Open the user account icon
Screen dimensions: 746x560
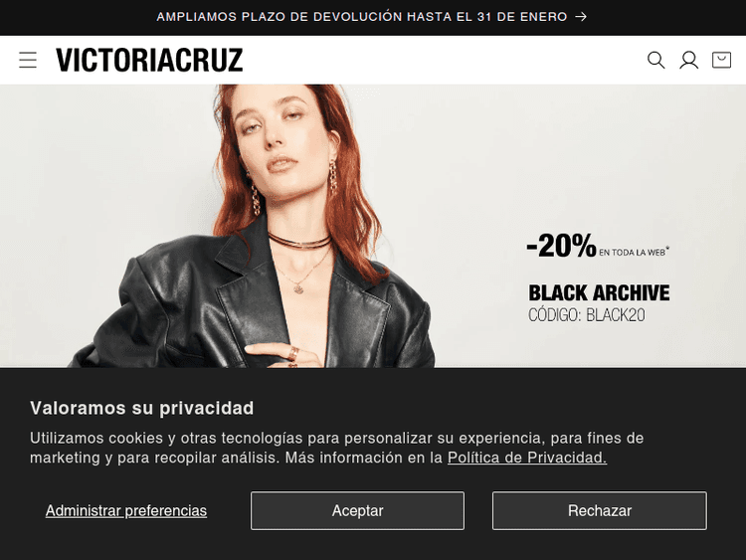(688, 60)
